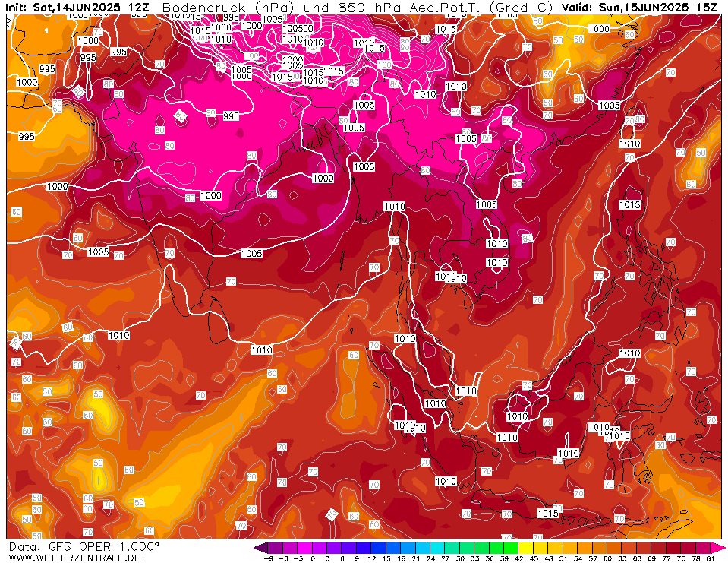This screenshot has width=728, height=563.
Task: Click the '51' legend scale label
Action: click(563, 558)
